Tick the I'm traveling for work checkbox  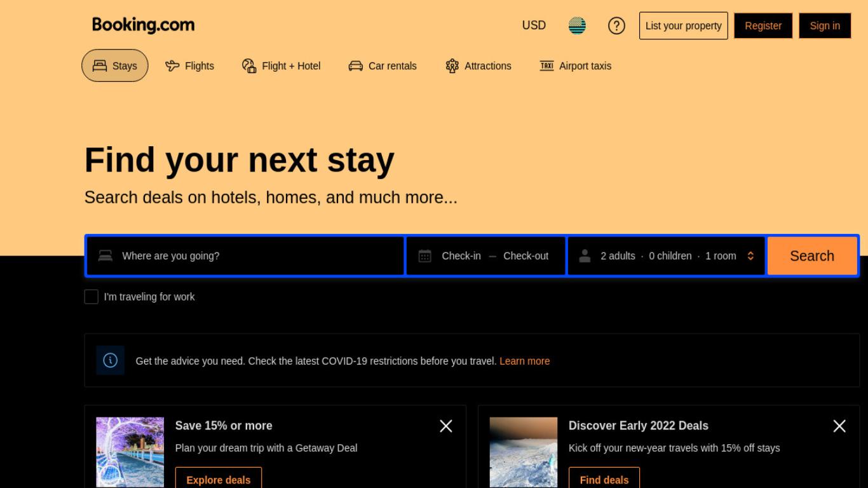tap(92, 297)
